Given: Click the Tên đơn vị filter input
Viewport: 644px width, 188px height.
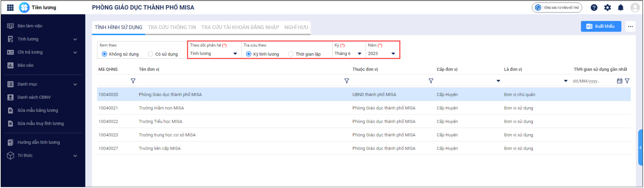Looking at the screenshot, I should coord(241,81).
